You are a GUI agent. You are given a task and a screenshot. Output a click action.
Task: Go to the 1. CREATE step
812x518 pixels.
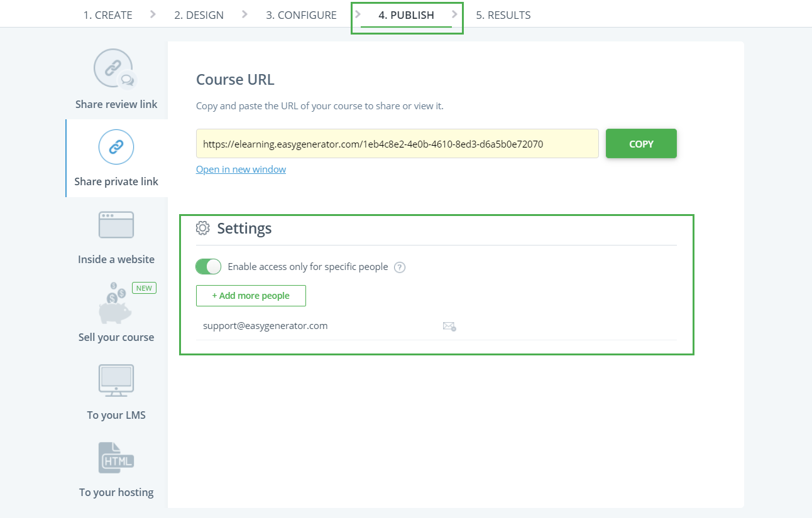(107, 15)
